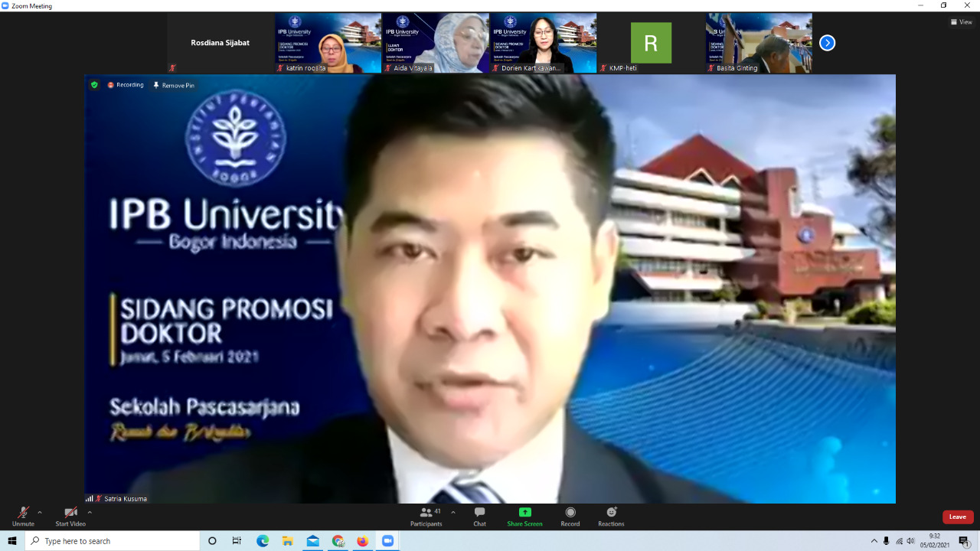
Task: Select the Basita Ginting video thumbnail
Action: click(759, 43)
